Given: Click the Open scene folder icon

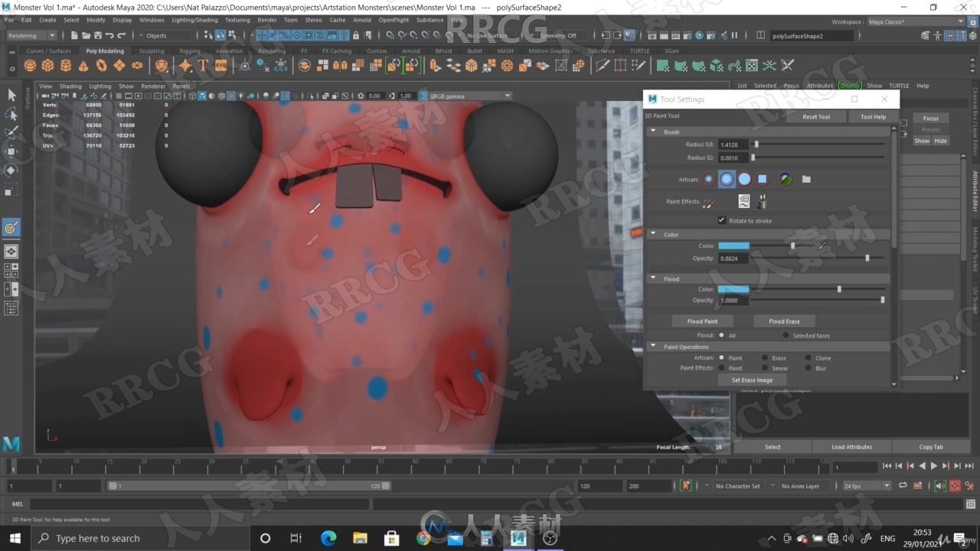Looking at the screenshot, I should pos(86,35).
